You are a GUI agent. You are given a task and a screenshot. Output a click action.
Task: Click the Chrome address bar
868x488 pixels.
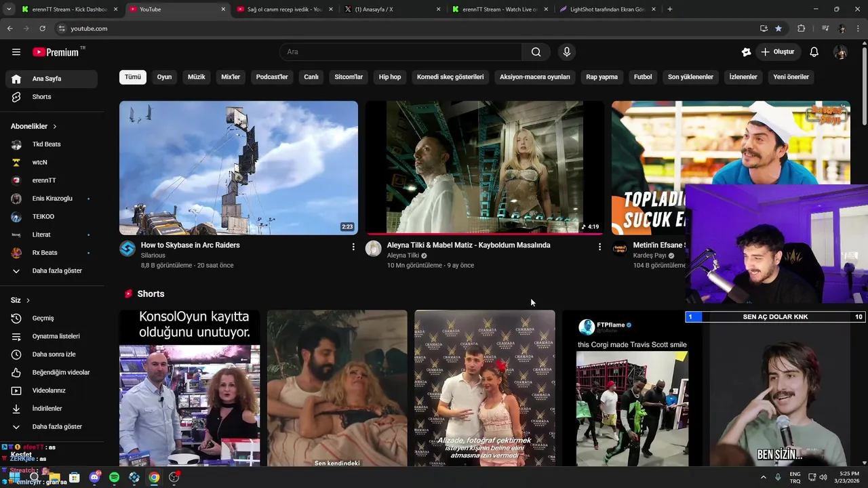tap(407, 28)
